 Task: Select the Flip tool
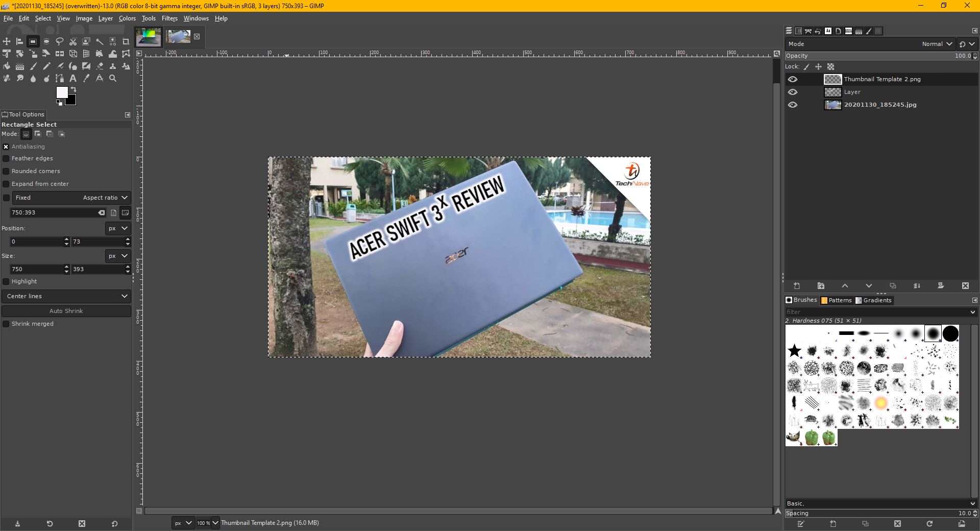click(60, 54)
